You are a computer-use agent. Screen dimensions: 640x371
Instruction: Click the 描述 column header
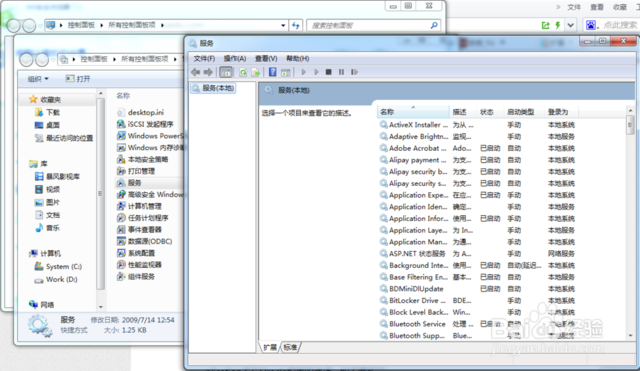(463, 112)
